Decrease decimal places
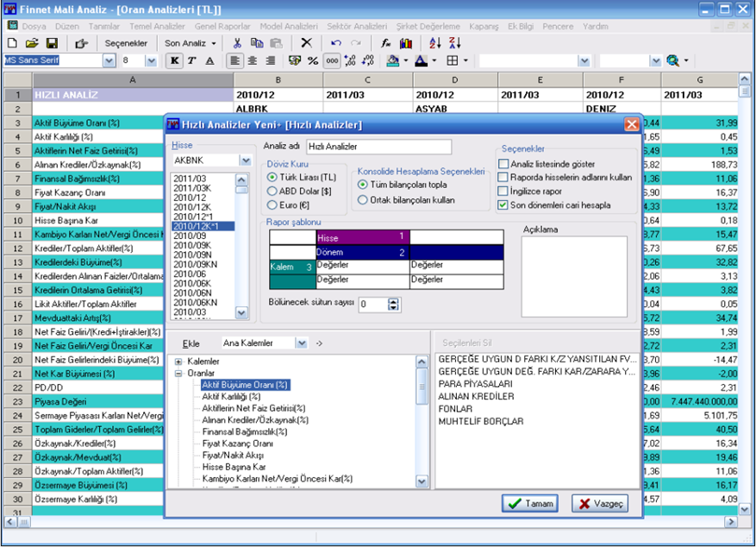The width and height of the screenshot is (756, 547). [368, 60]
